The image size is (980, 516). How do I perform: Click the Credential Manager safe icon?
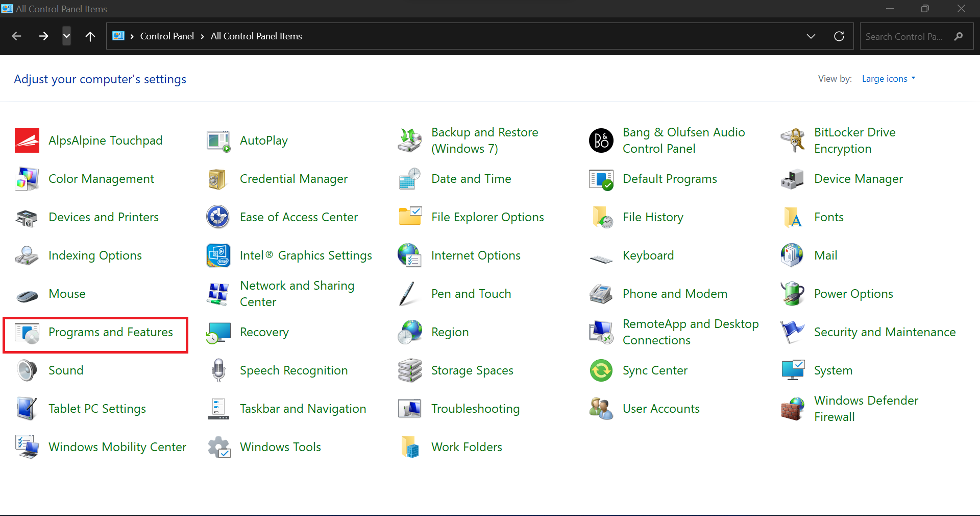(218, 179)
